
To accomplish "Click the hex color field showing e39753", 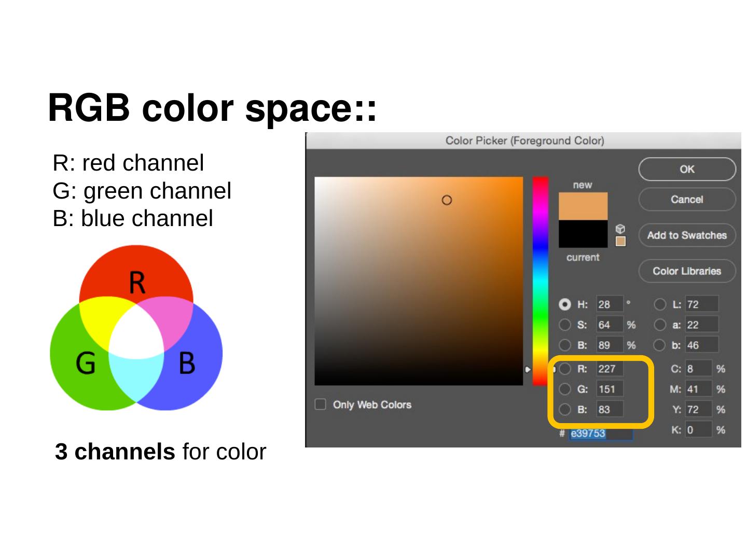I will point(600,433).
